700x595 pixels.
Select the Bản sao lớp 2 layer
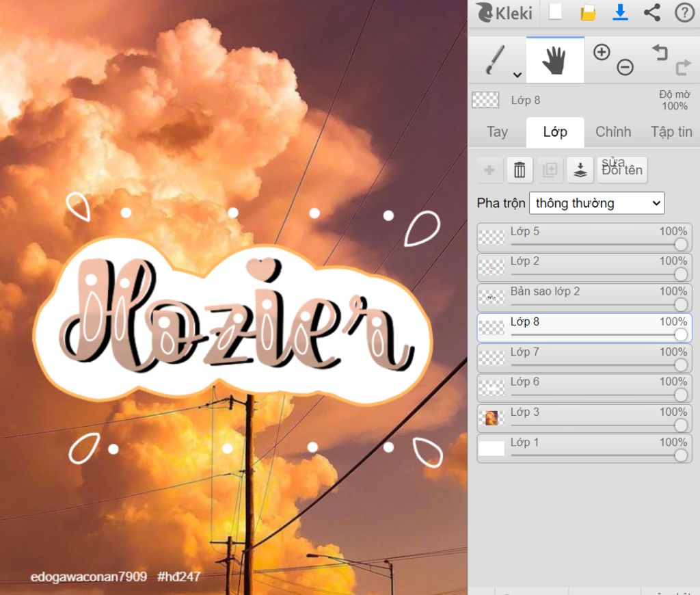click(x=584, y=297)
